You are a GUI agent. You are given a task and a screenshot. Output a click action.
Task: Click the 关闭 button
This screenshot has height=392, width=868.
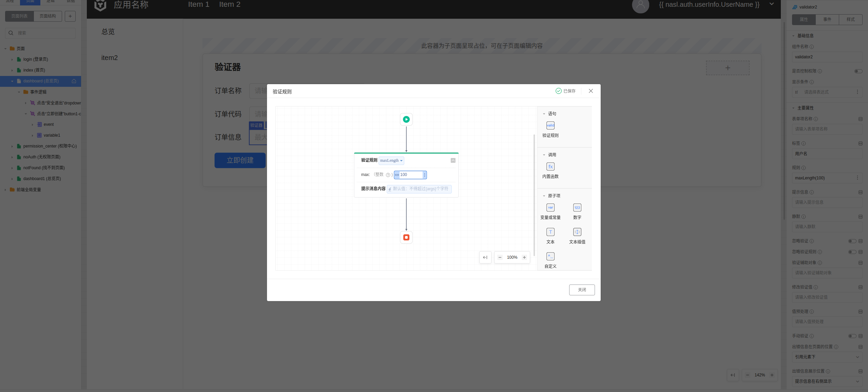(x=582, y=290)
